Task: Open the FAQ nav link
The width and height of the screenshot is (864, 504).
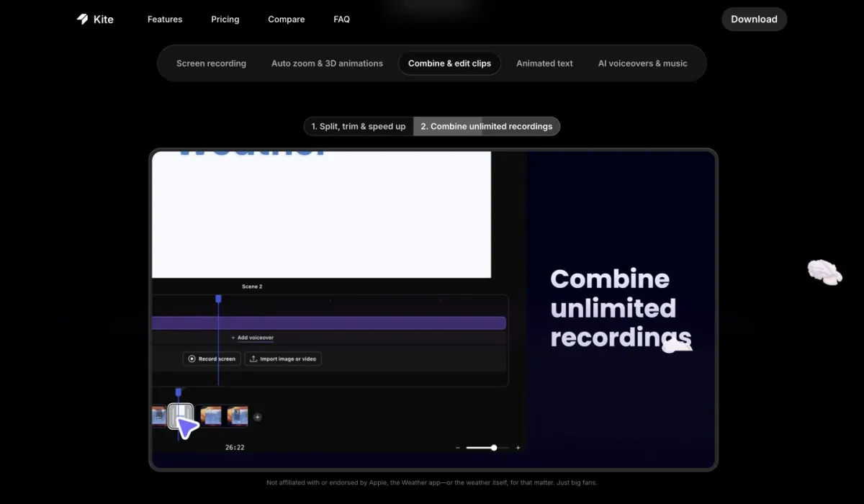Action: pyautogui.click(x=342, y=19)
